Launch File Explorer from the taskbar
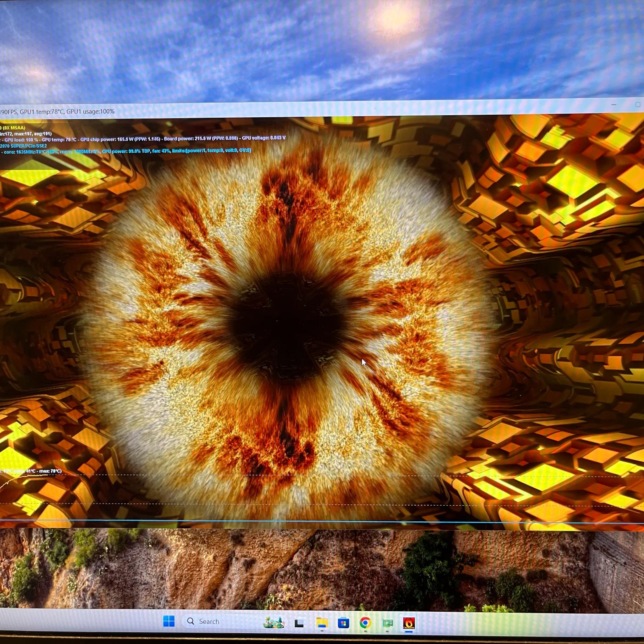The height and width of the screenshot is (644, 644). pyautogui.click(x=322, y=623)
